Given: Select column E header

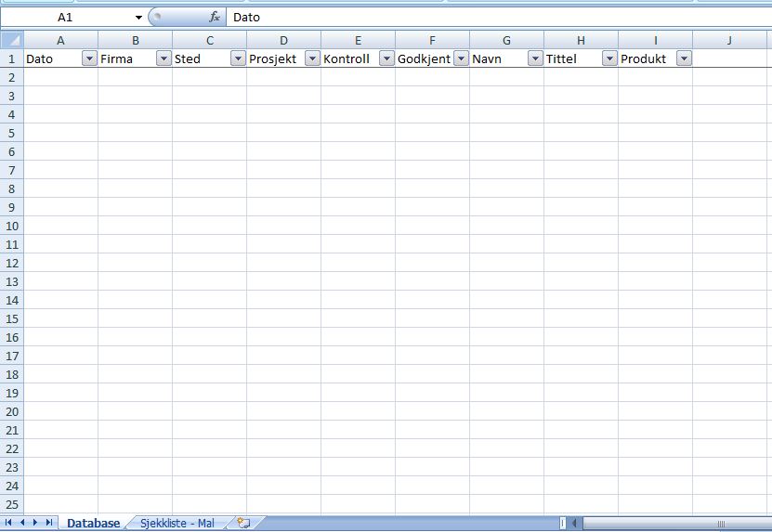Looking at the screenshot, I should [358, 40].
